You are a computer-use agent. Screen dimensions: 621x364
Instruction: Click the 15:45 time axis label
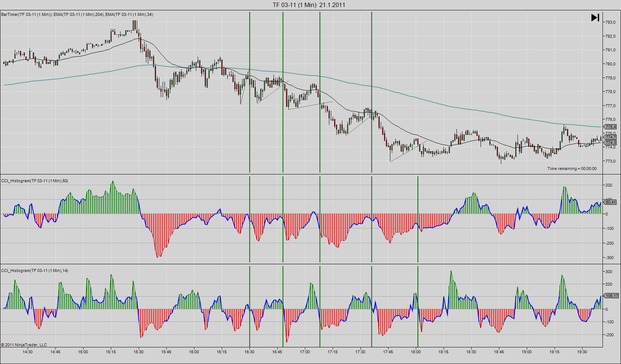tap(166, 352)
